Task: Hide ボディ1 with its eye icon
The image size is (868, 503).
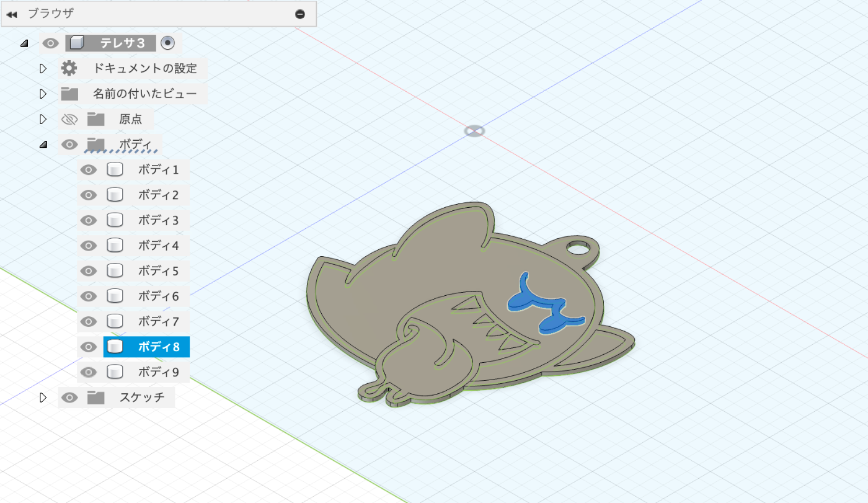Action: click(x=89, y=170)
